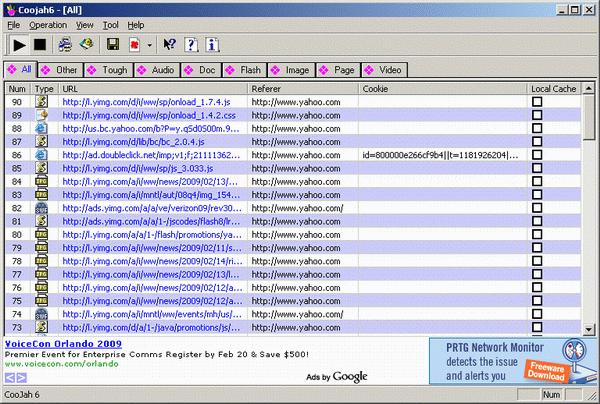Click script type icon in row 85

click(x=41, y=168)
